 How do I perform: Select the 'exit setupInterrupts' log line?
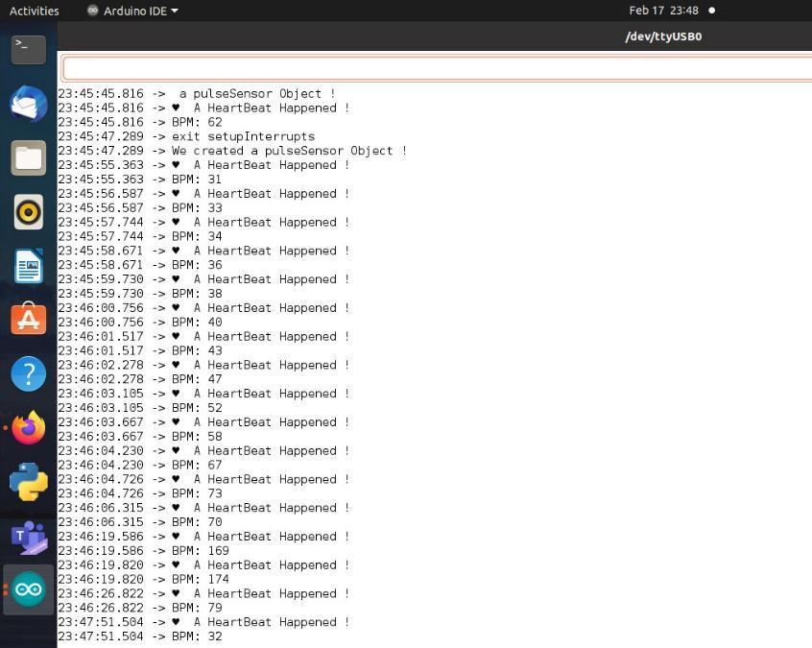coord(186,136)
